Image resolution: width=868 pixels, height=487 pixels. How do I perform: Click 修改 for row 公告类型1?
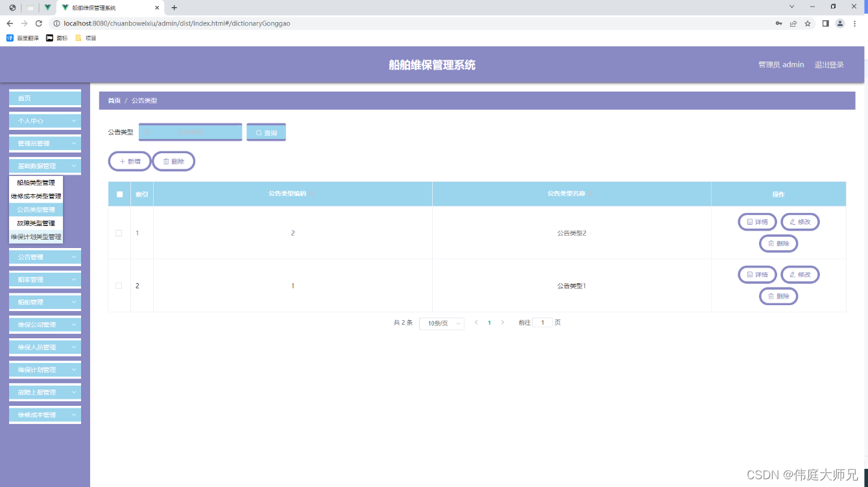coord(800,275)
